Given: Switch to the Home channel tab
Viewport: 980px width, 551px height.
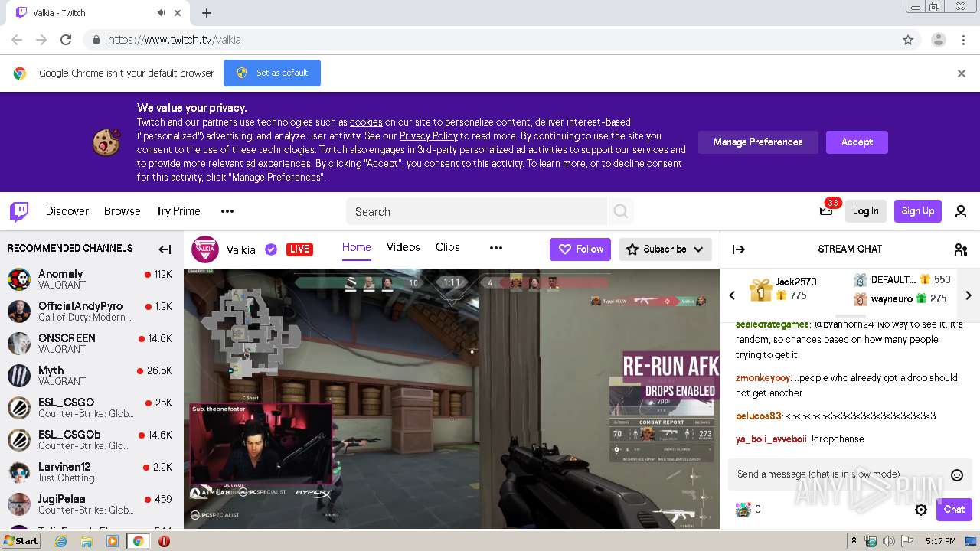Looking at the screenshot, I should [357, 247].
